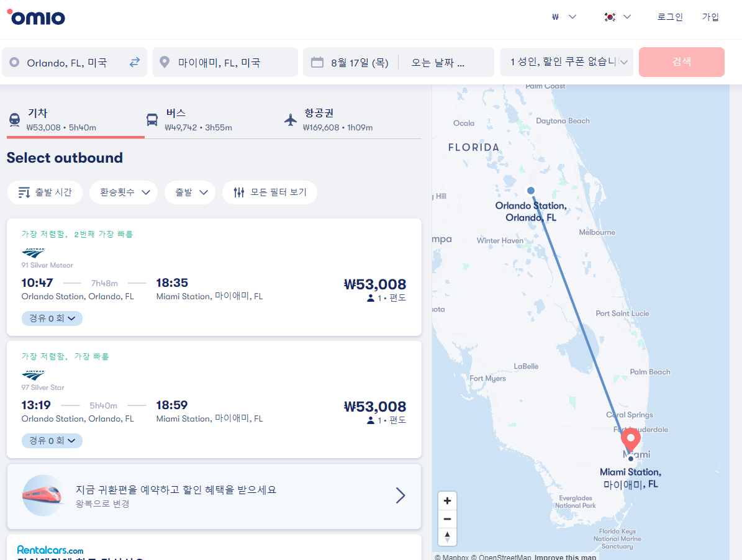This screenshot has width=742, height=560.
Task: Open the currency ₩ dropdown
Action: click(564, 17)
